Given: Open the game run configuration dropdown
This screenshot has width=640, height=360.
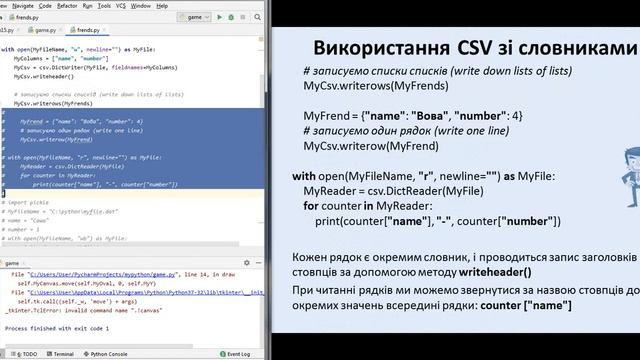Looking at the screenshot, I should pyautogui.click(x=194, y=17).
